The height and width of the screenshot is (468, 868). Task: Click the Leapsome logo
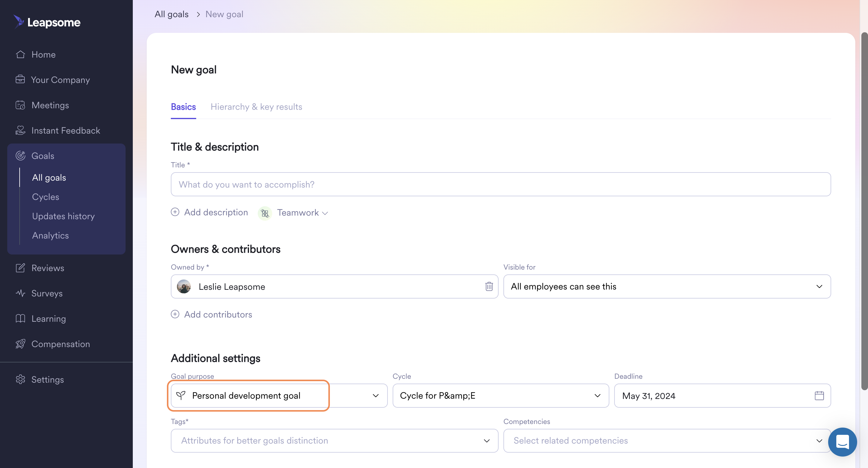47,22
